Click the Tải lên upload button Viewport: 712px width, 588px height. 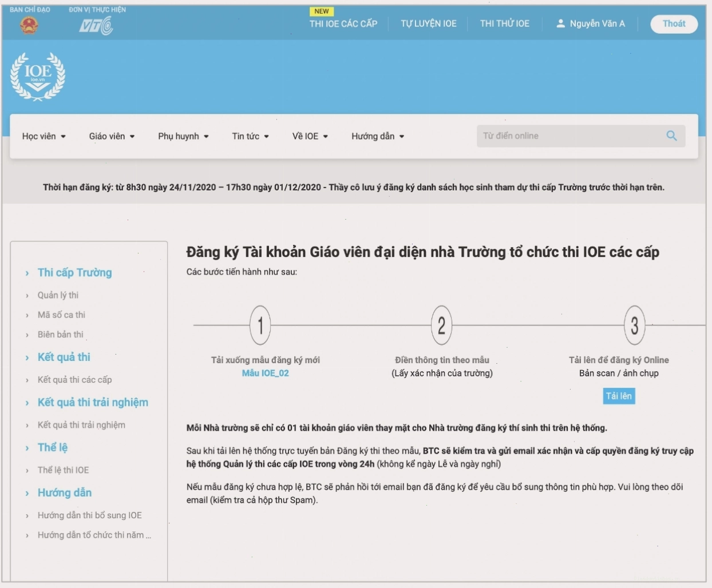619,396
